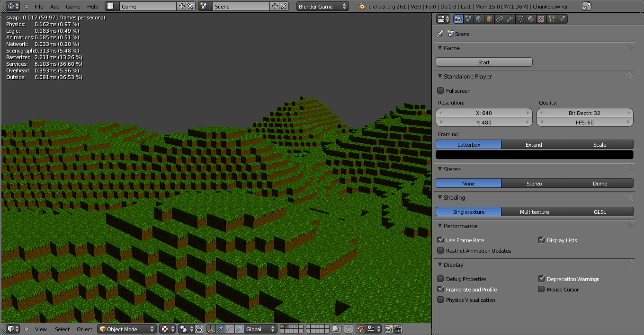The image size is (644, 335).
Task: Open the Physics properties tab
Action: pyautogui.click(x=562, y=18)
